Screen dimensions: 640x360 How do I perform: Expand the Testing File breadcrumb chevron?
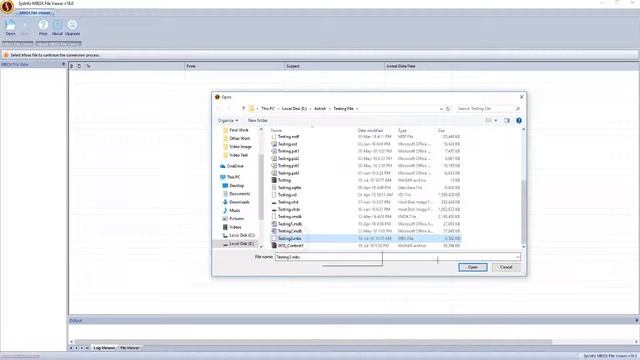[x=357, y=109]
